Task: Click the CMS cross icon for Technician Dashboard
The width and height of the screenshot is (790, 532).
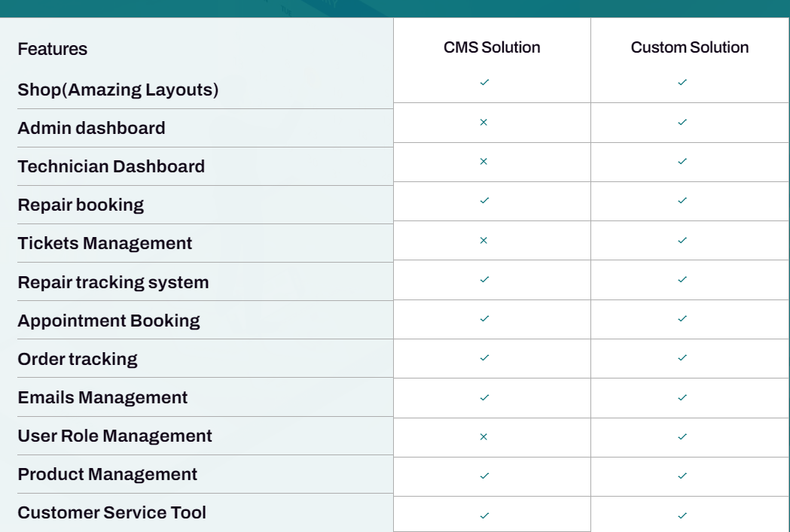Action: (x=483, y=161)
